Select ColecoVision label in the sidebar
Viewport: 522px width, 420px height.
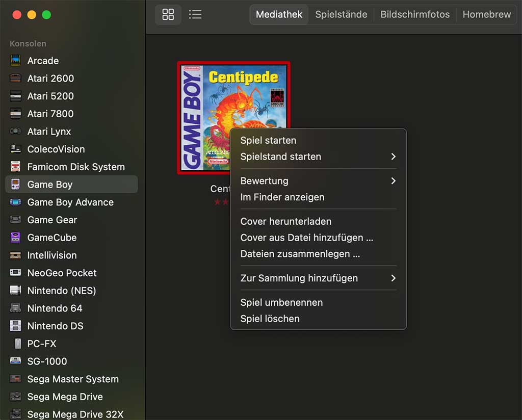(56, 149)
